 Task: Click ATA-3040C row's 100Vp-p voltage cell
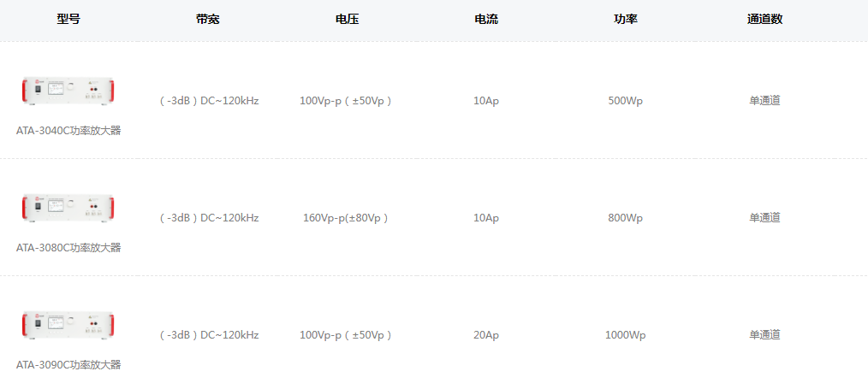point(347,101)
